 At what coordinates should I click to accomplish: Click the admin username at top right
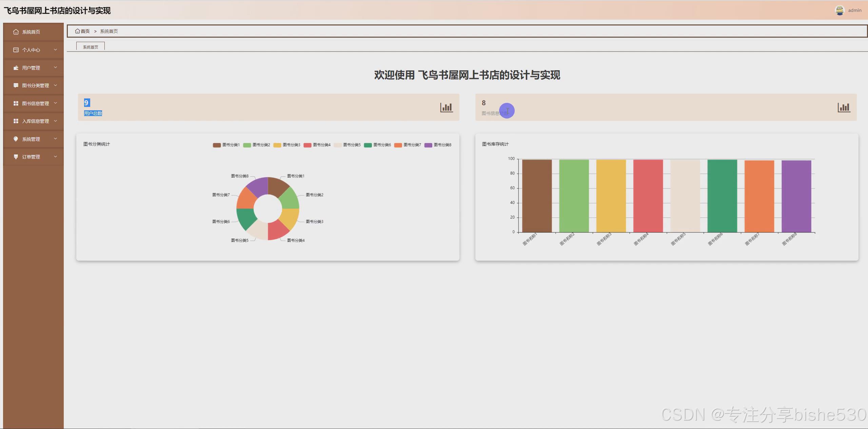tap(855, 11)
